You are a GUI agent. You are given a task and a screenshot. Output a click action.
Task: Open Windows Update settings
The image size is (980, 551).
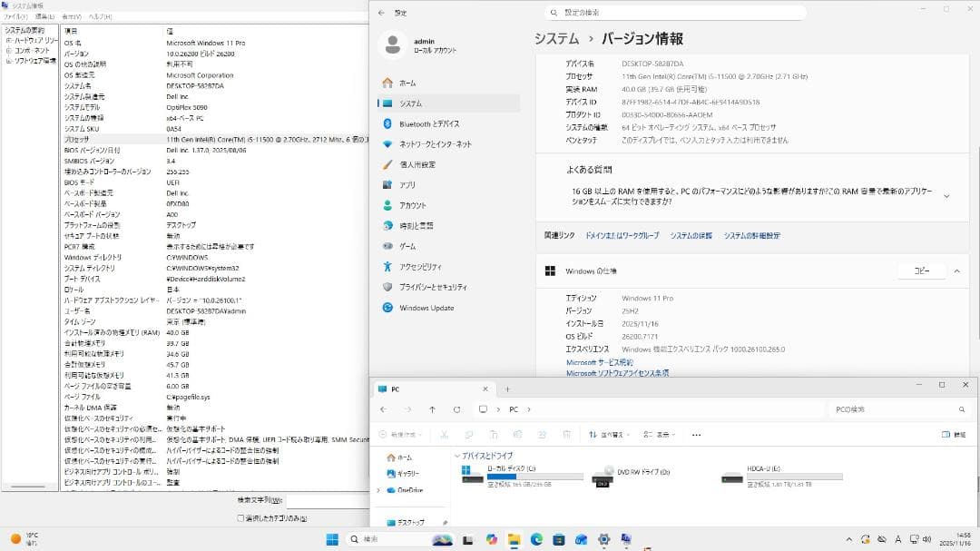pyautogui.click(x=425, y=308)
